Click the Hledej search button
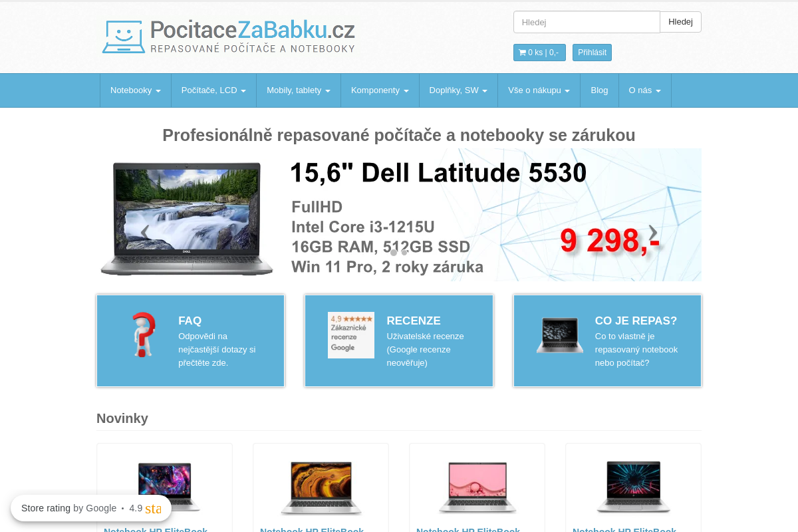This screenshot has height=532, width=798. tap(680, 22)
